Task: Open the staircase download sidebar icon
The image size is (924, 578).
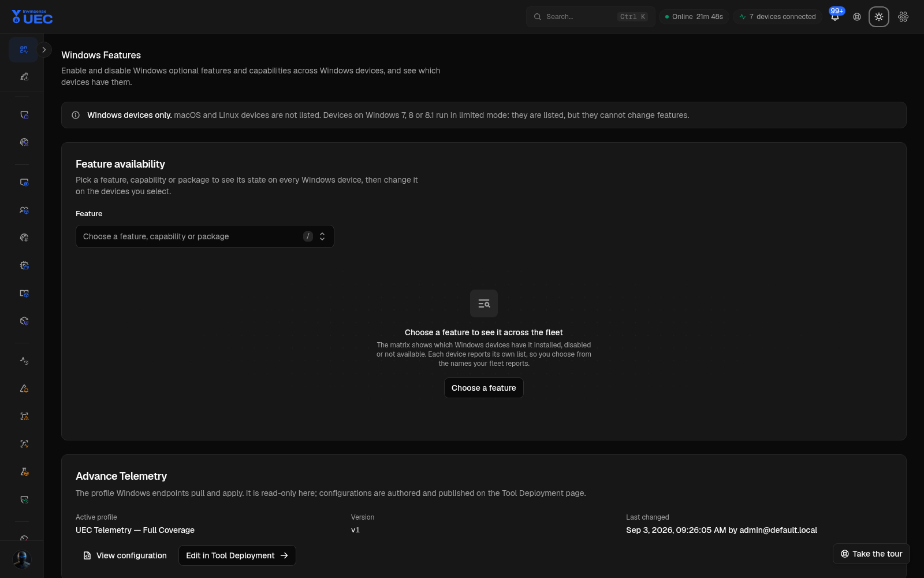Action: tap(24, 76)
